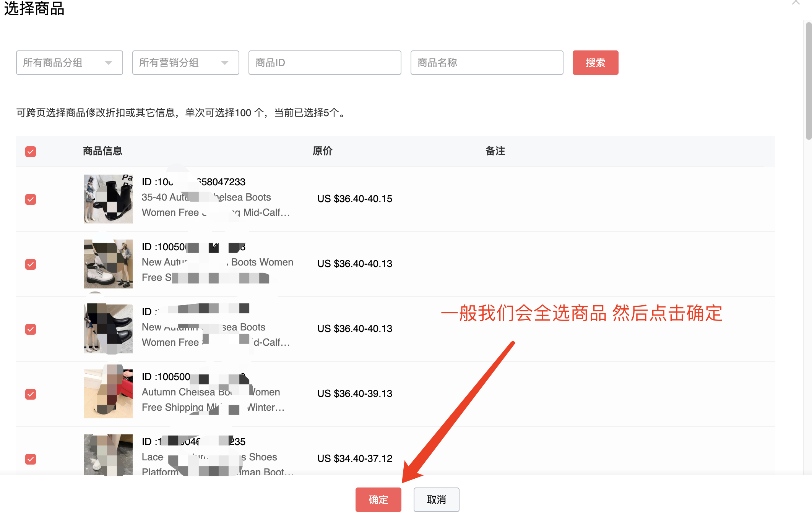Click the 搜索 search button
Image resolution: width=812 pixels, height=515 pixels.
pyautogui.click(x=595, y=63)
